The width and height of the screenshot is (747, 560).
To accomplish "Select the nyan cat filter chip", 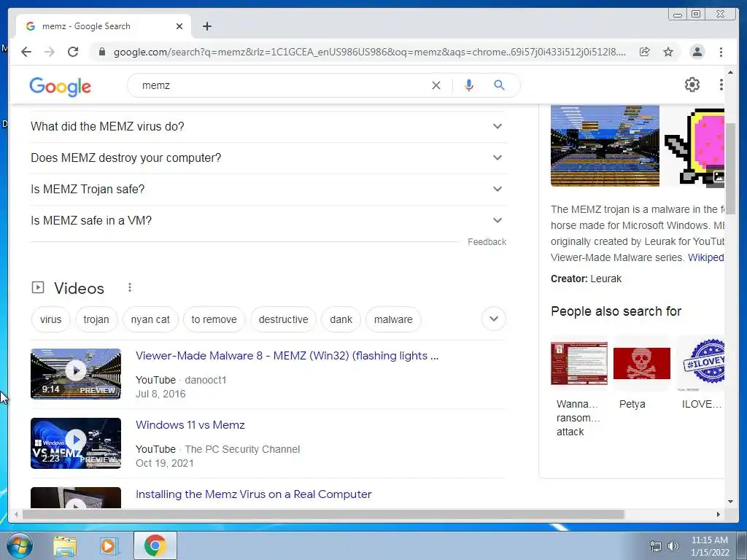I will pyautogui.click(x=150, y=319).
